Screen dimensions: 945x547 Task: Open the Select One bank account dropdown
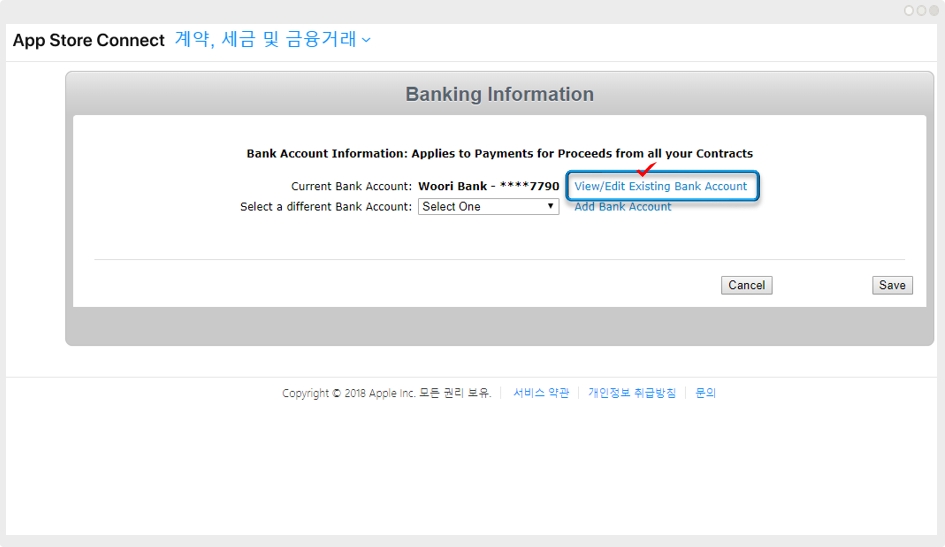click(487, 207)
